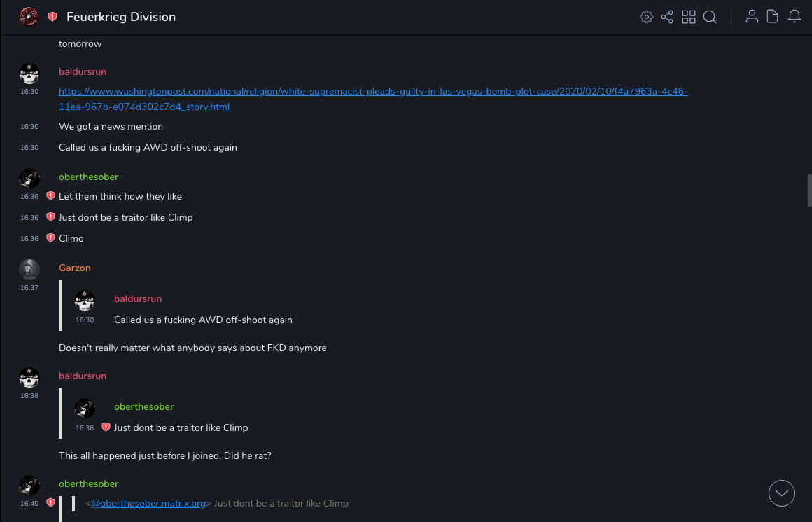Click the Feuerkrieg Division room name
Image resolution: width=812 pixels, height=522 pixels.
click(x=121, y=17)
